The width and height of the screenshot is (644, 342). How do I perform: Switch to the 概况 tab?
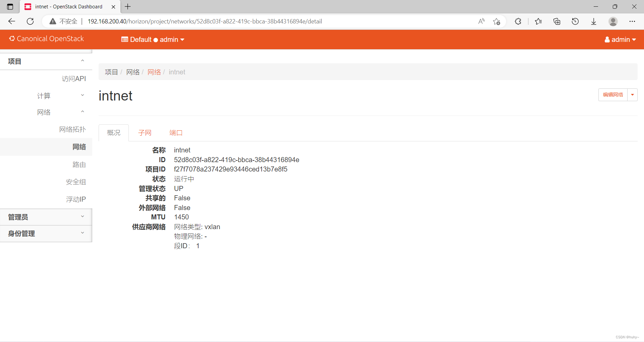tap(114, 133)
